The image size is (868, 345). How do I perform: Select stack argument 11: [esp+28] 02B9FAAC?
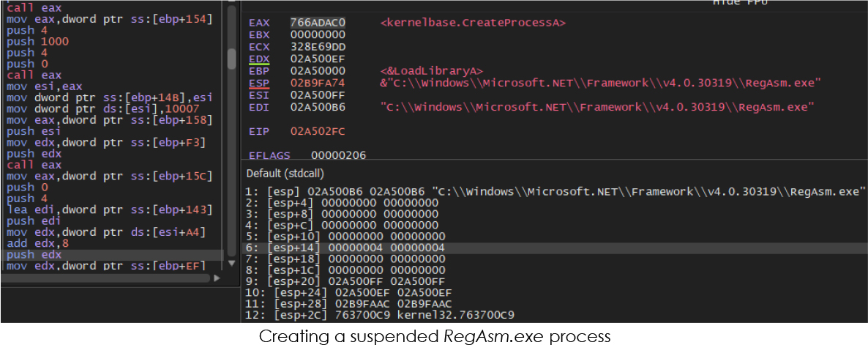click(x=348, y=304)
